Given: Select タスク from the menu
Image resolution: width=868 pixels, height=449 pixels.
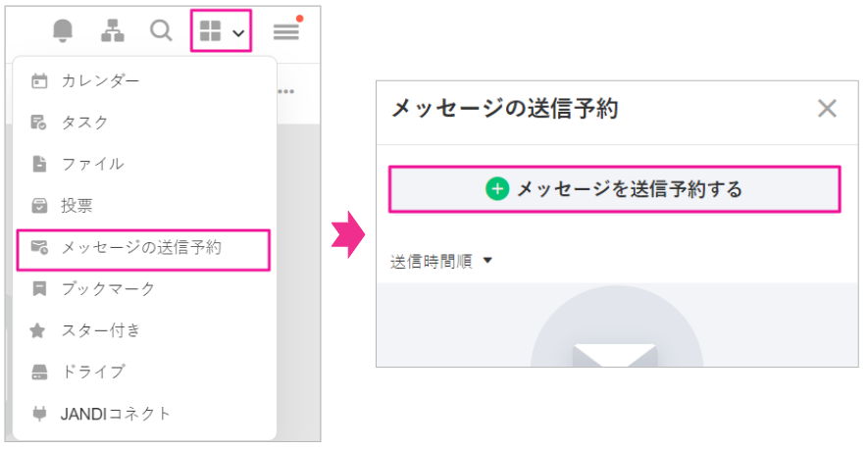Looking at the screenshot, I should 144,123.
